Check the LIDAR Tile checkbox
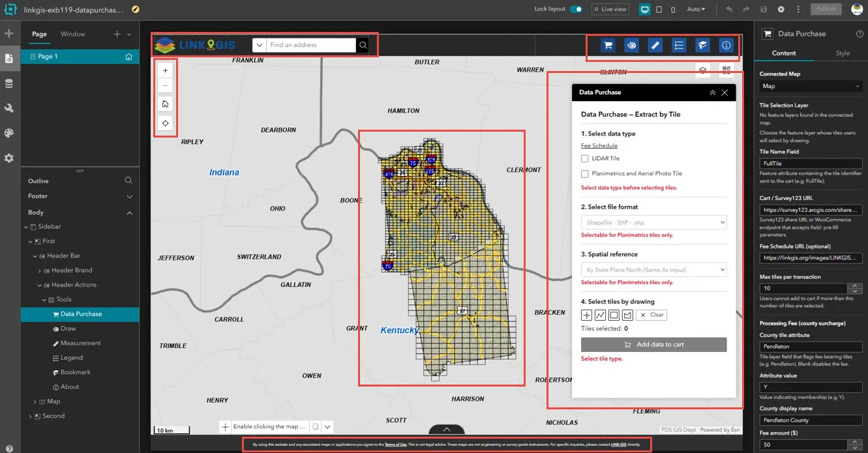868x453 pixels. tap(585, 158)
